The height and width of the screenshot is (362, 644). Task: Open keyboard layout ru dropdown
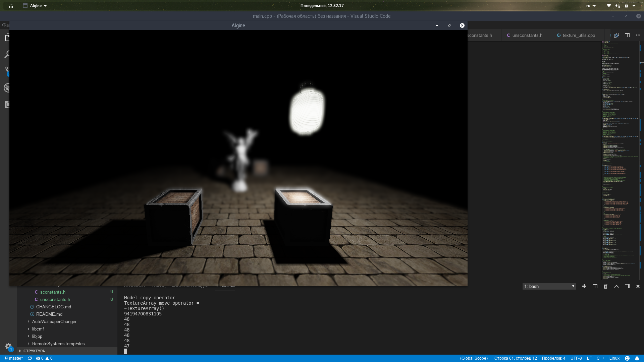pos(591,6)
